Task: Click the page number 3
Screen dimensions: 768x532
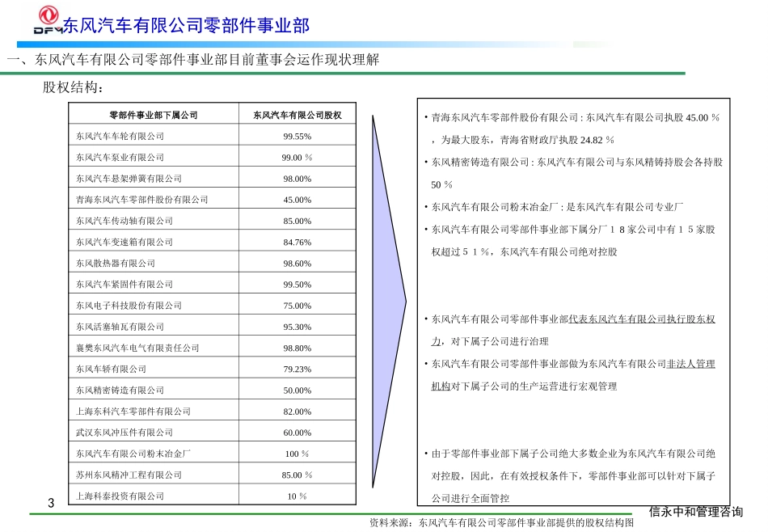Action: click(51, 503)
